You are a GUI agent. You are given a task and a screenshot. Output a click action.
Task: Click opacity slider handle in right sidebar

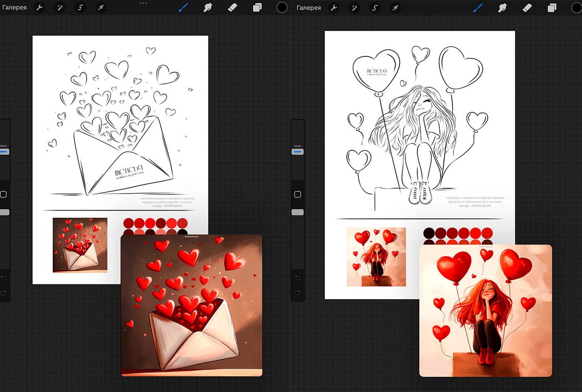point(297,212)
